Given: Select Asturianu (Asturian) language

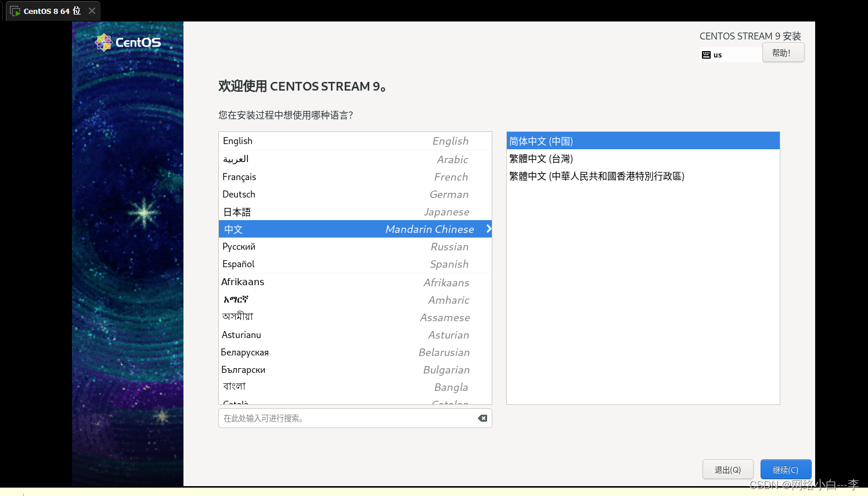Looking at the screenshot, I should [355, 335].
